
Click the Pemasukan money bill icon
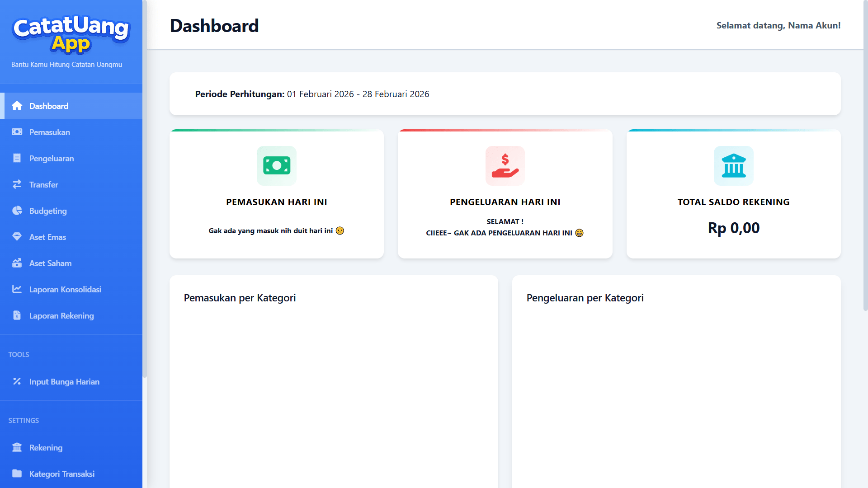[x=17, y=132]
